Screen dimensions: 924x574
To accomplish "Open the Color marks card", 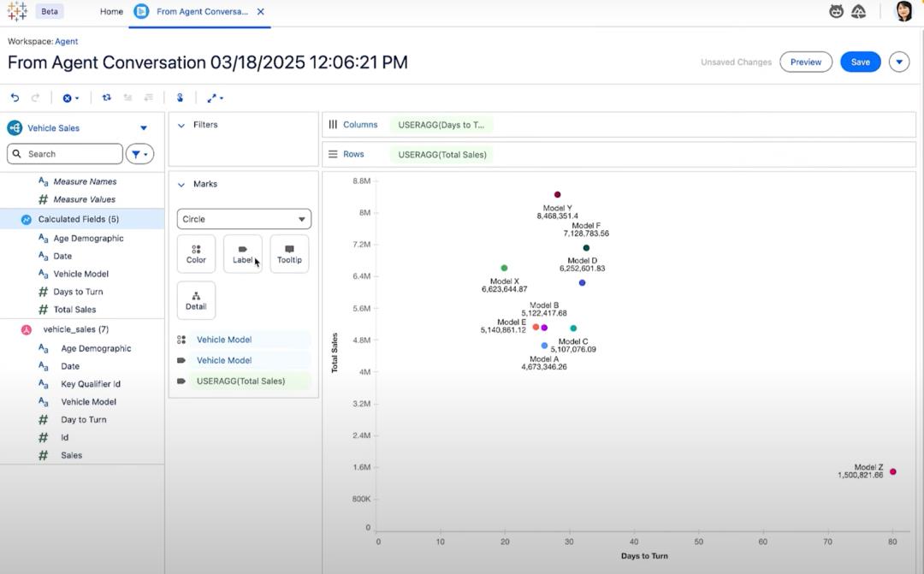I will coord(196,253).
